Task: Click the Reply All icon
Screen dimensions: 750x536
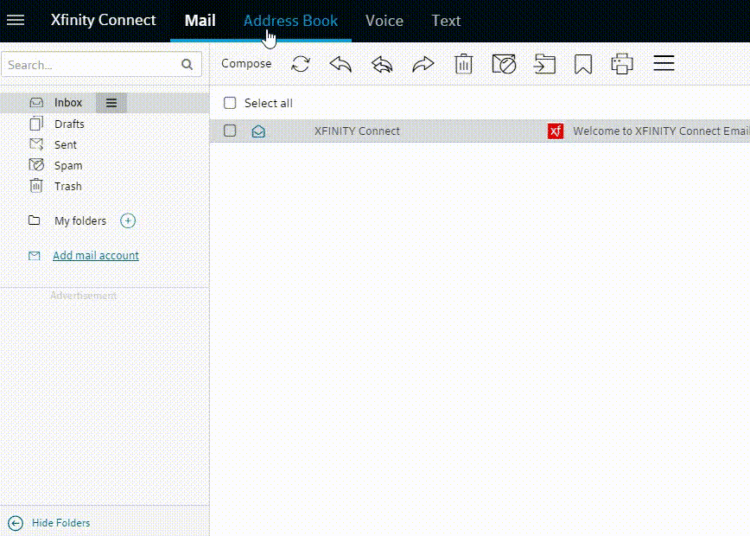Action: (x=382, y=64)
